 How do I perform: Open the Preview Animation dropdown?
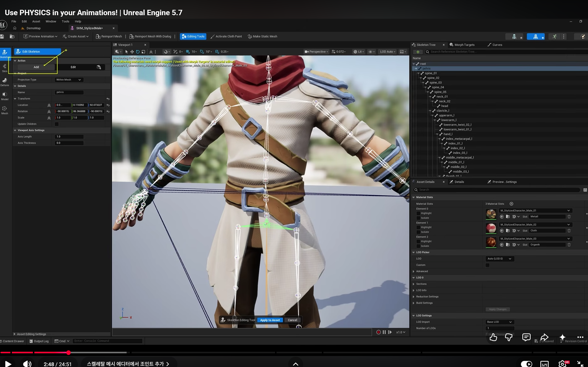(40, 36)
